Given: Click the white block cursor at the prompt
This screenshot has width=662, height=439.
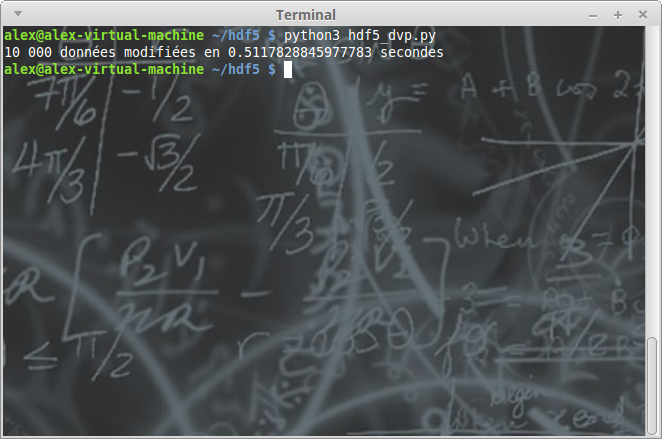Looking at the screenshot, I should coord(287,69).
